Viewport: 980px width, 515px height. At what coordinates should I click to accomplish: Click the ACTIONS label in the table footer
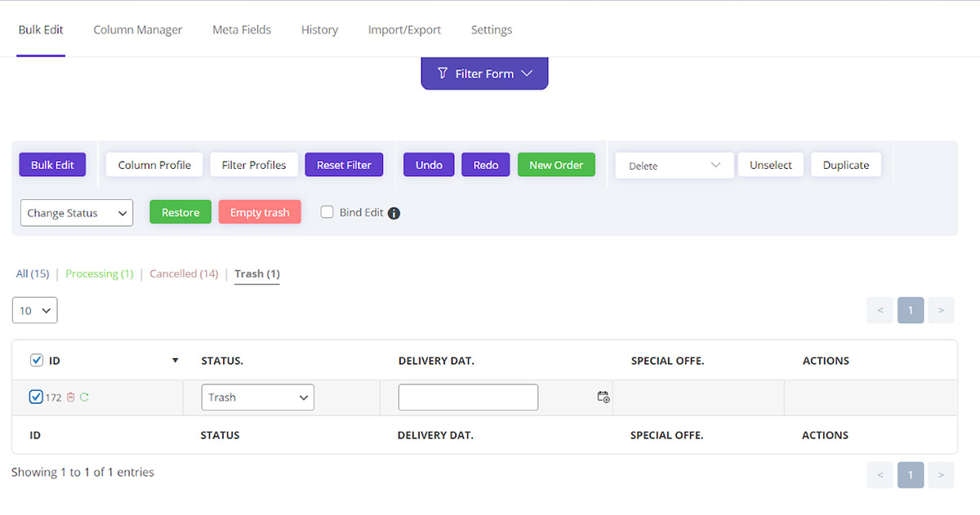point(825,435)
